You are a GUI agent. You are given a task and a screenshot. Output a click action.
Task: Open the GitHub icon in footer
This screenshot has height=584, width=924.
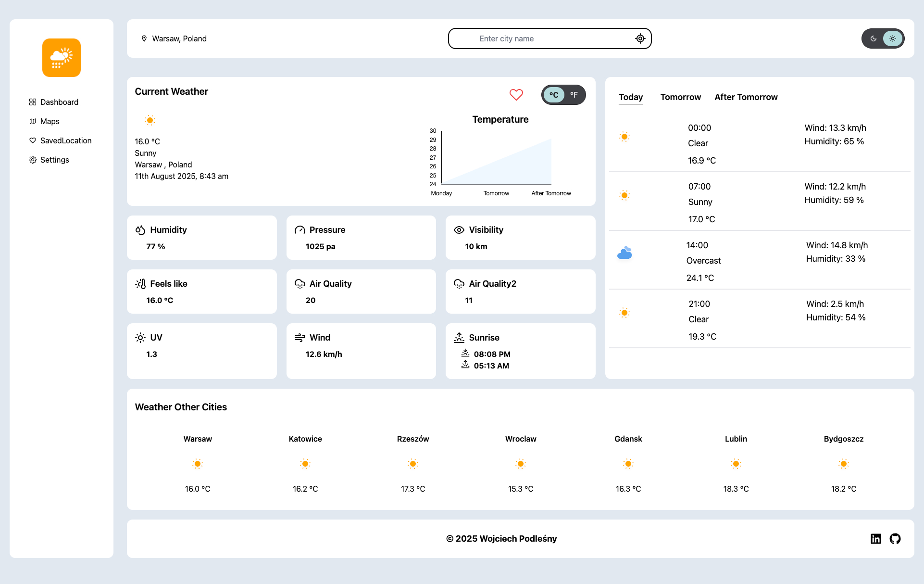click(895, 539)
